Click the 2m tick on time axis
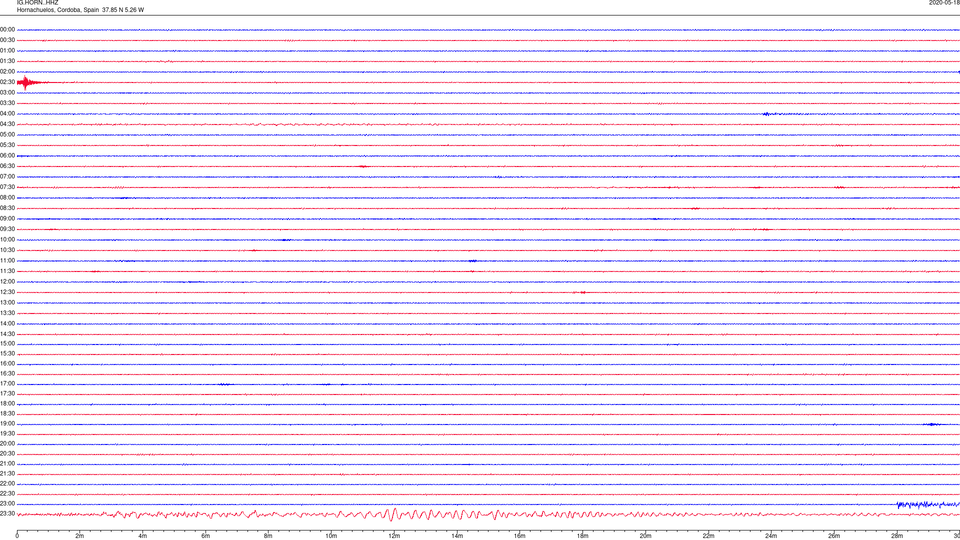The image size is (960, 540). (x=80, y=536)
